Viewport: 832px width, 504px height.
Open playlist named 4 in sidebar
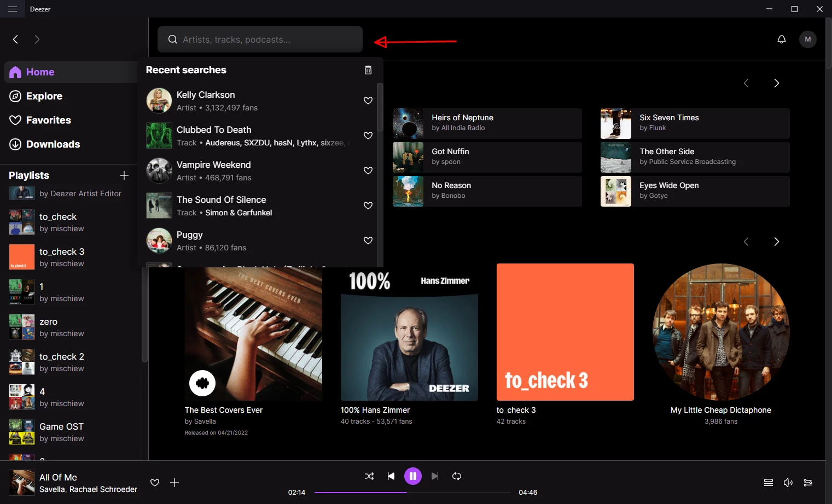point(71,397)
